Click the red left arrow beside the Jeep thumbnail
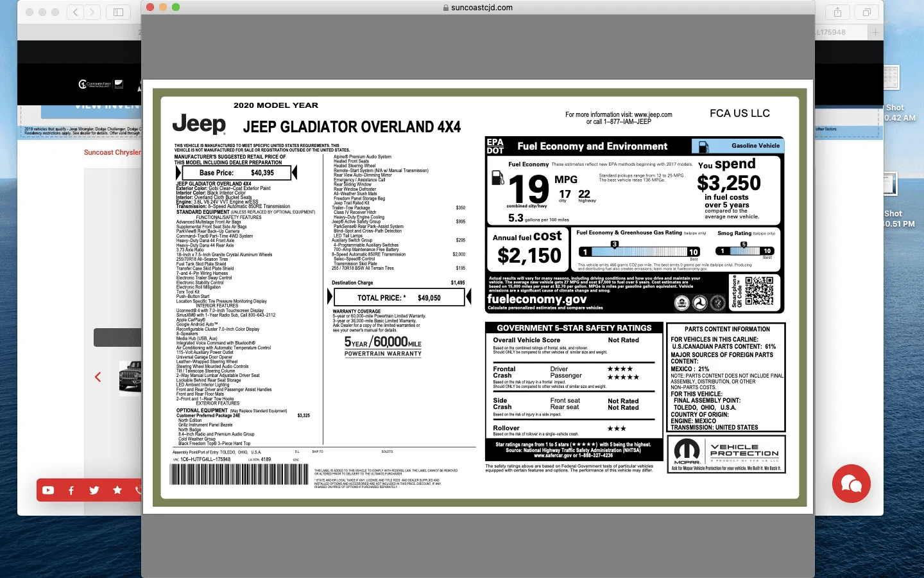924x578 pixels. (x=98, y=377)
